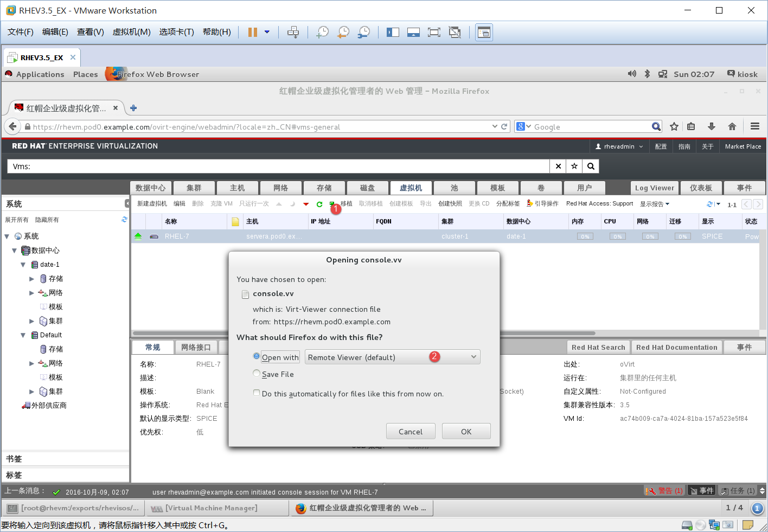Toggle the thumbnail bar view icon

pos(413,32)
